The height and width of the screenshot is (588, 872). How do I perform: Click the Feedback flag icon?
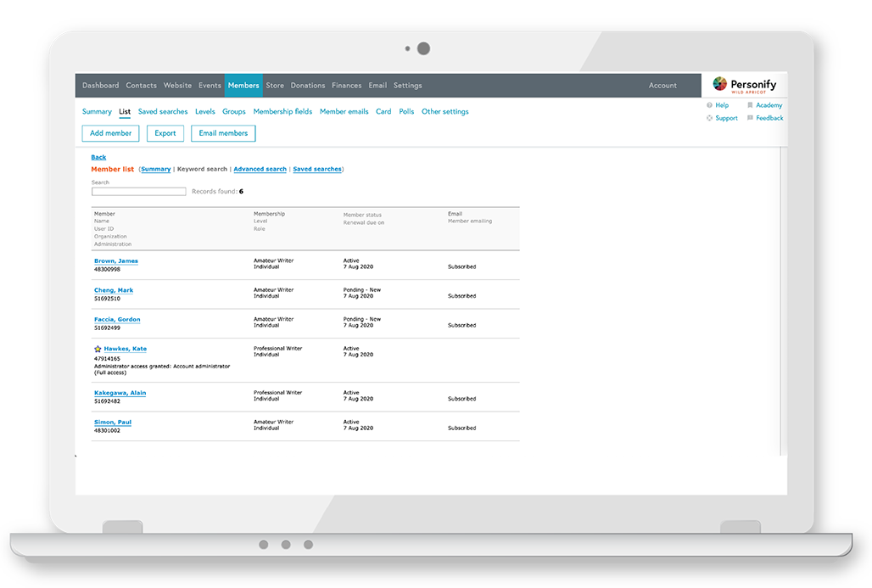[x=750, y=118]
